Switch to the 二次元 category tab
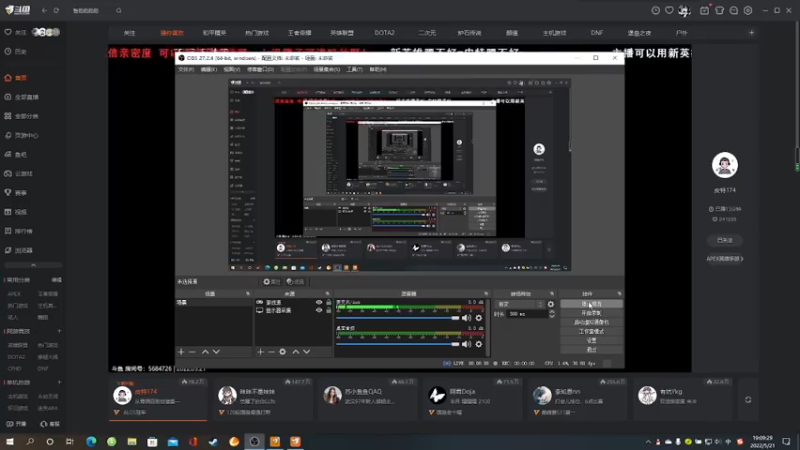 click(427, 33)
